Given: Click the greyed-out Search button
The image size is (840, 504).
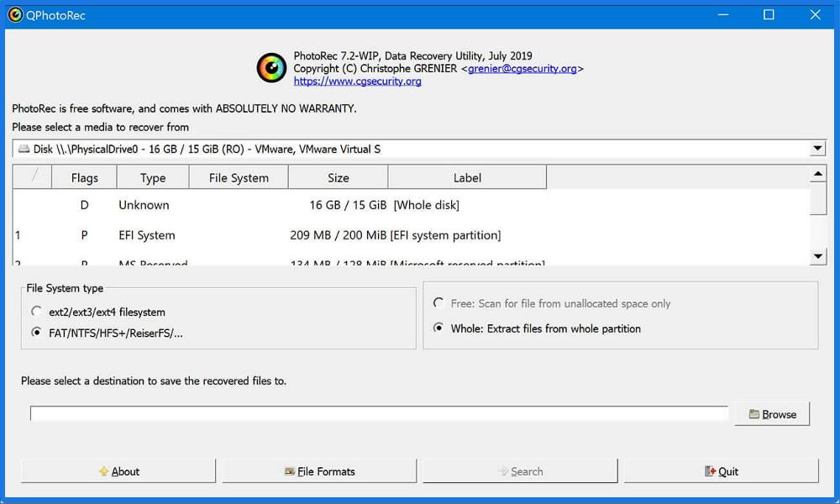Looking at the screenshot, I should point(520,471).
